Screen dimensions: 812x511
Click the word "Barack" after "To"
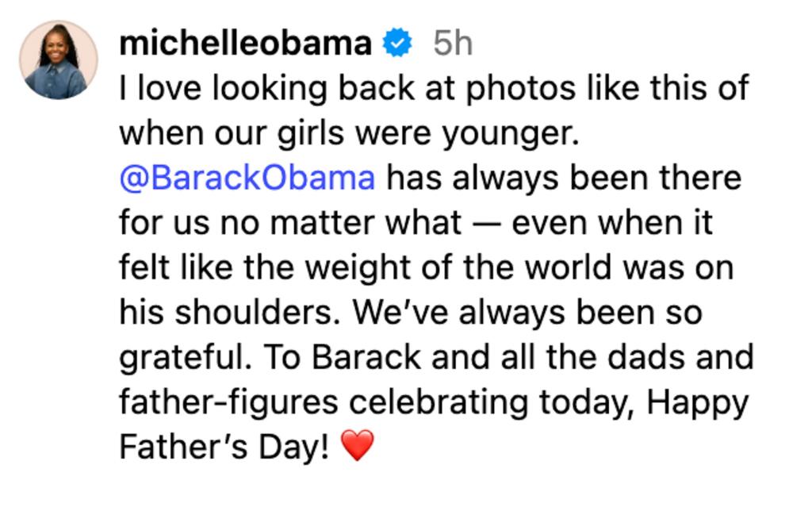pos(366,358)
